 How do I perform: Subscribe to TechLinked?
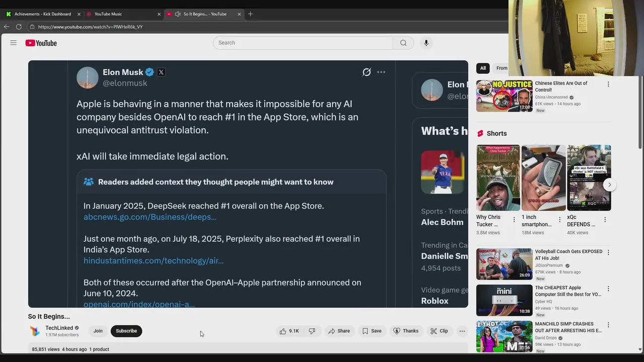(126, 331)
